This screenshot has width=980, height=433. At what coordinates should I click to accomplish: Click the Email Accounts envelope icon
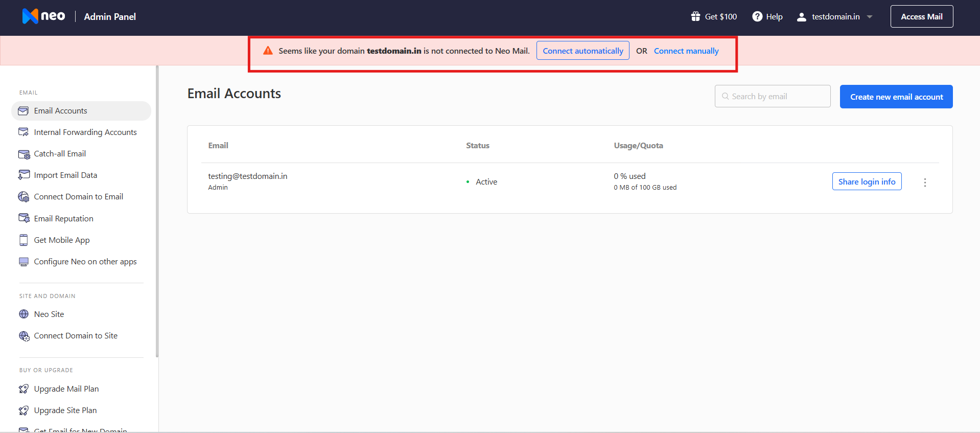coord(24,111)
